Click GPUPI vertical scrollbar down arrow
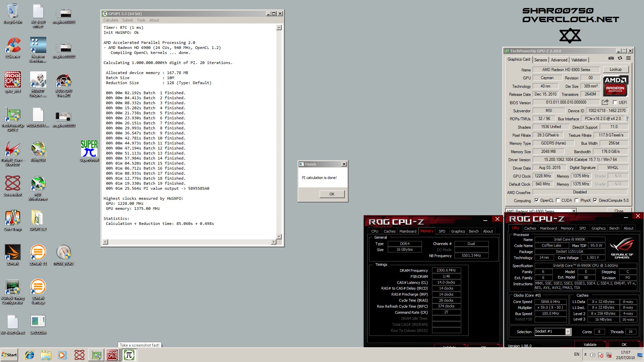 pos(279,236)
